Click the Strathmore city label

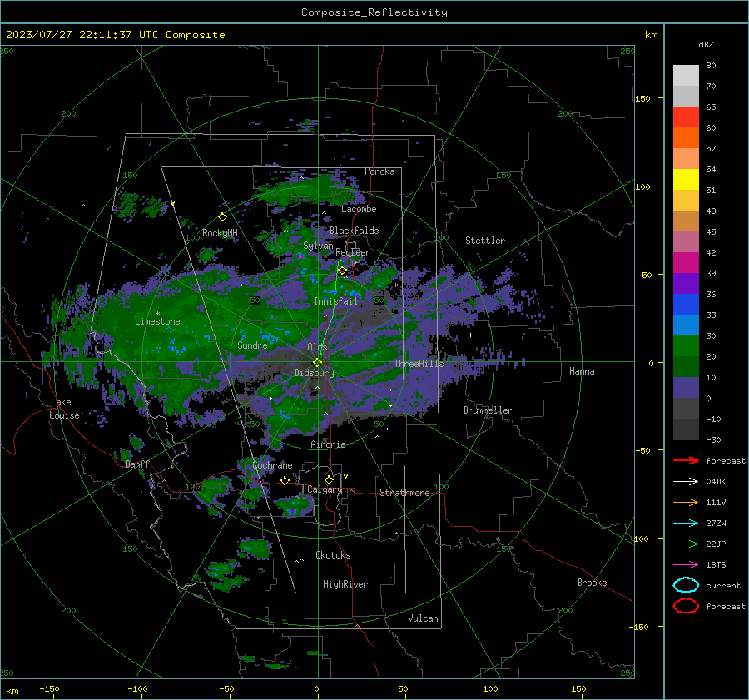(x=404, y=493)
